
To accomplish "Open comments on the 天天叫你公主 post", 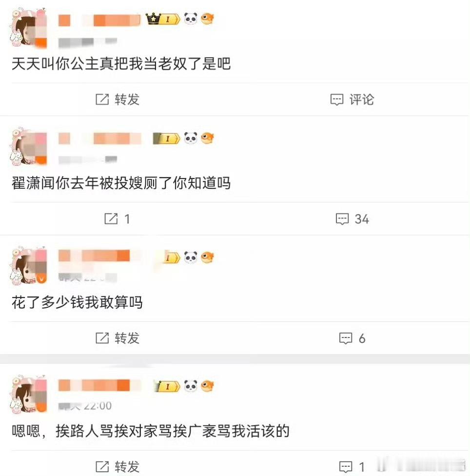I will pos(352,99).
